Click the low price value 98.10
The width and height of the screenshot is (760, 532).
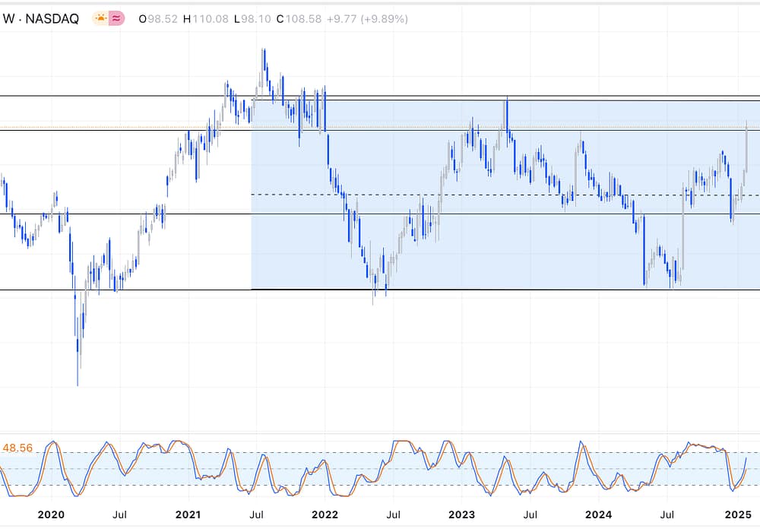coord(255,19)
